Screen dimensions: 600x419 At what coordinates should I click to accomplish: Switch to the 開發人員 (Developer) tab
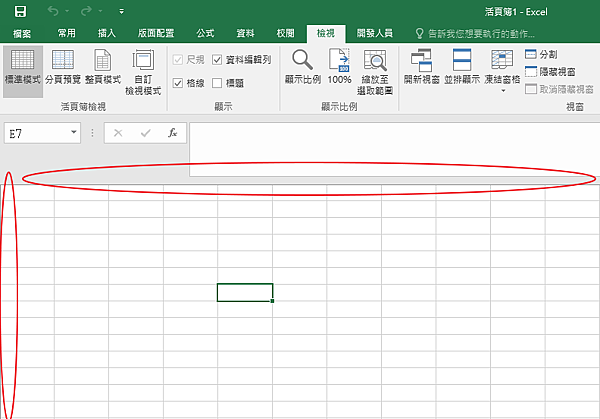coord(375,34)
